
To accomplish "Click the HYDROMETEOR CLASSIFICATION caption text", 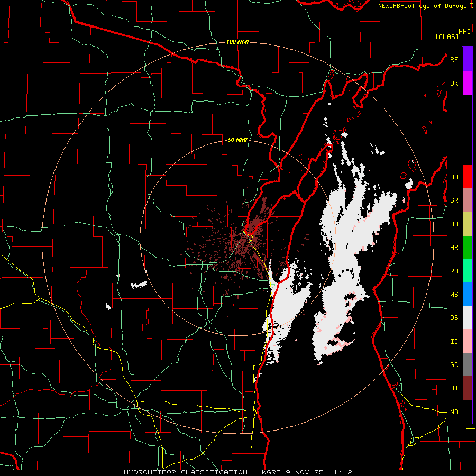I will [x=186, y=472].
